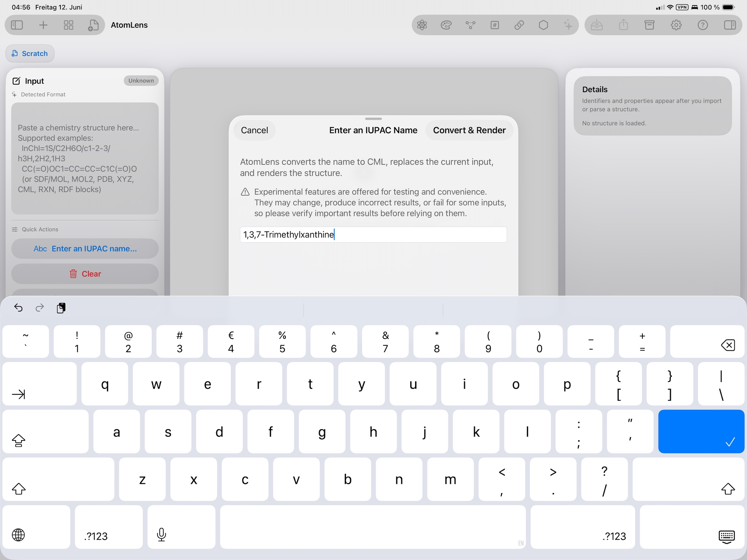Open the share export icon
Viewport: 747px width, 560px height.
(623, 25)
